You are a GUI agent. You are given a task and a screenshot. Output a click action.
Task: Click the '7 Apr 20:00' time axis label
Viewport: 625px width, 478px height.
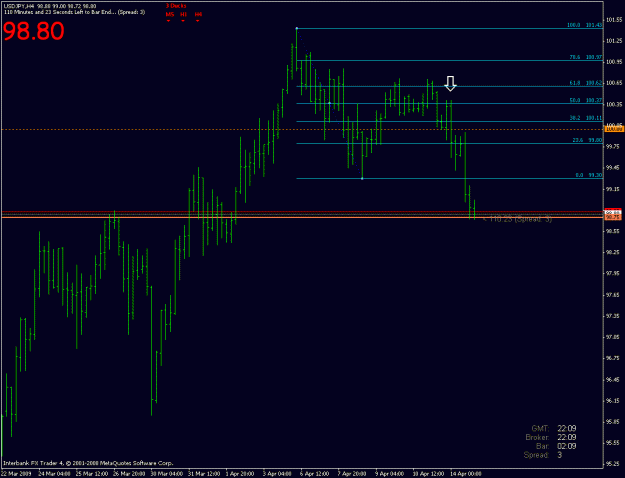pos(352,474)
